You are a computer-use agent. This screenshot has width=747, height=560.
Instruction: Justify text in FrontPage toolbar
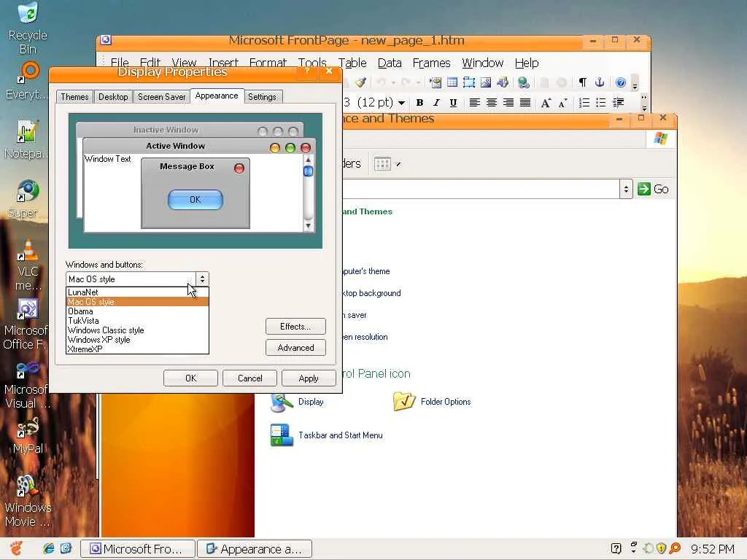(x=525, y=102)
